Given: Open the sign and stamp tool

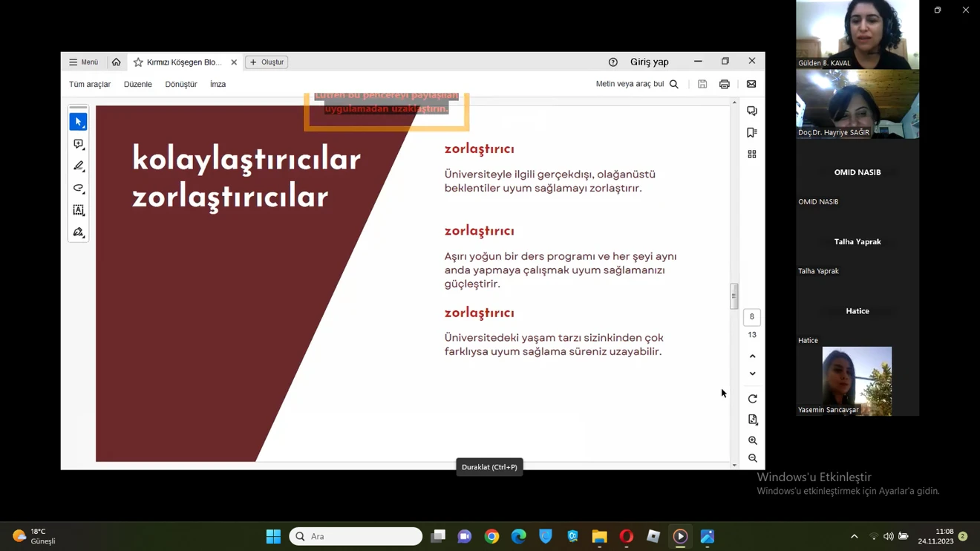Looking at the screenshot, I should (x=78, y=233).
